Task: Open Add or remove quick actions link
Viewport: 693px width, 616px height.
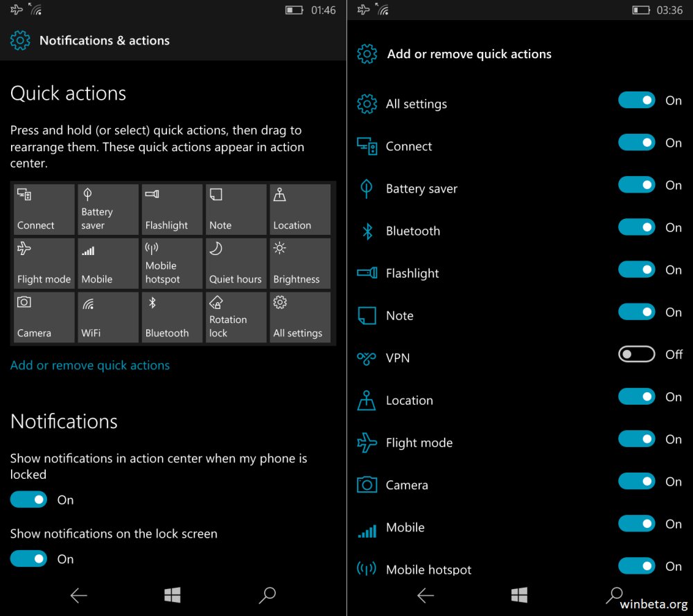Action: point(90,365)
